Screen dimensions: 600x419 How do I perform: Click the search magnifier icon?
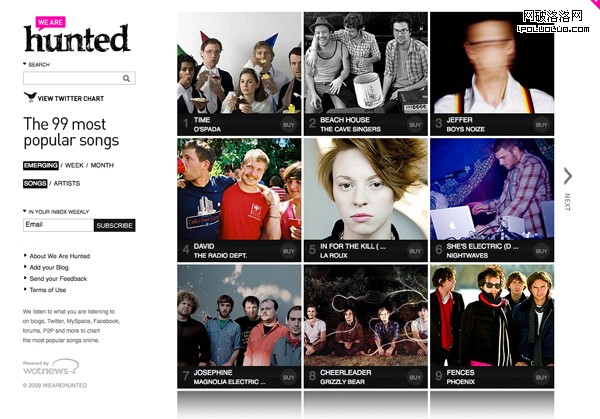tap(126, 78)
